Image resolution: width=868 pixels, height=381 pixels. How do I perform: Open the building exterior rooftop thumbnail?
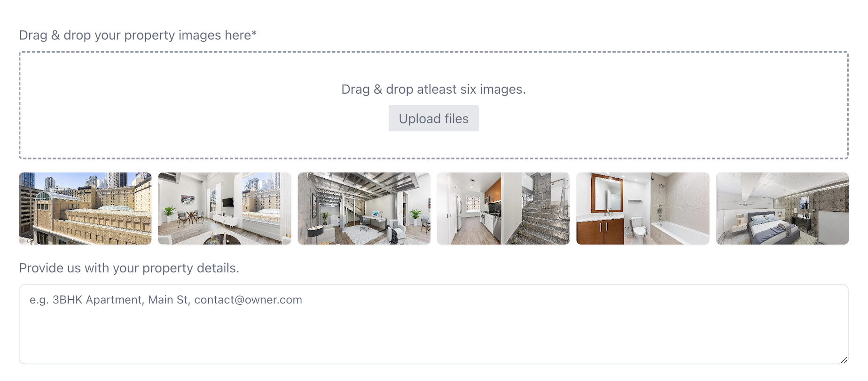(85, 208)
